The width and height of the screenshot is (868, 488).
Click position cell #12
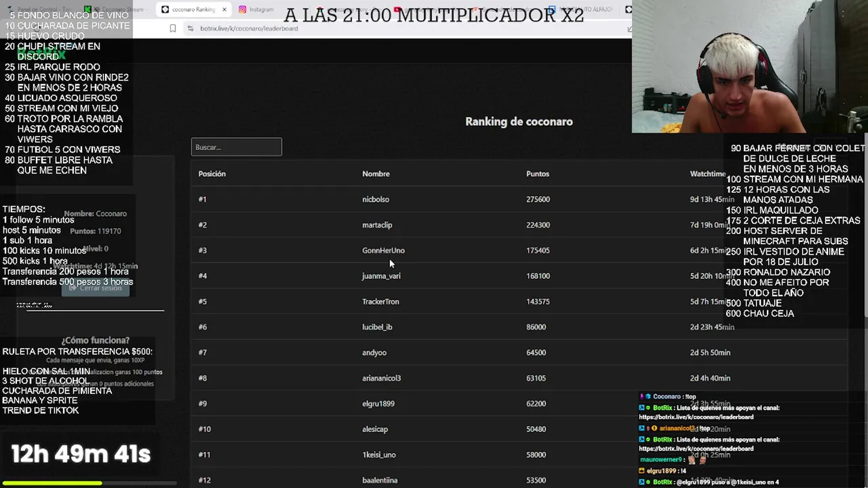pos(204,481)
